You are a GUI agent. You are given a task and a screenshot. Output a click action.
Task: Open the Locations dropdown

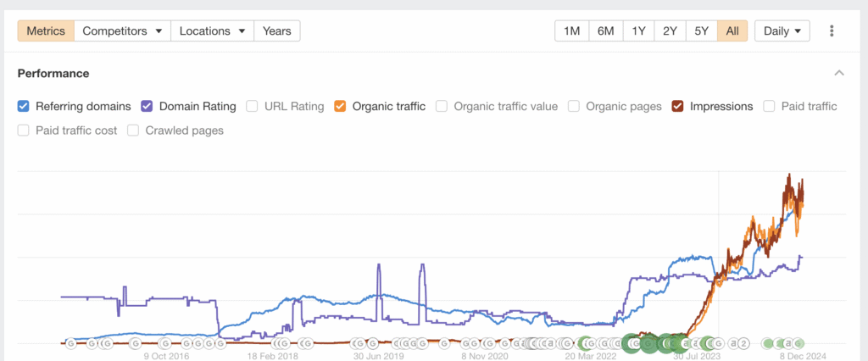tap(212, 31)
